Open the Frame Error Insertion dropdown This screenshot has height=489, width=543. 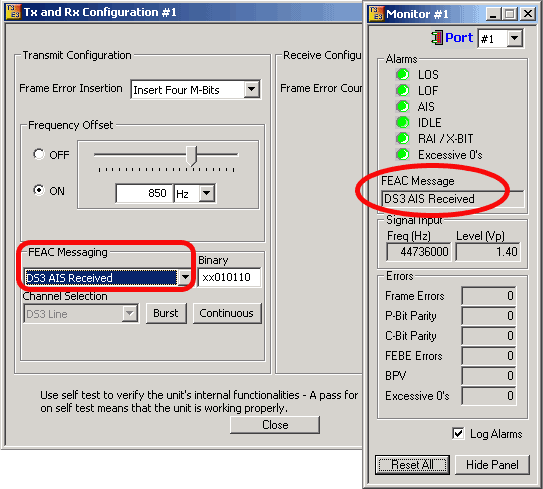pyautogui.click(x=252, y=89)
